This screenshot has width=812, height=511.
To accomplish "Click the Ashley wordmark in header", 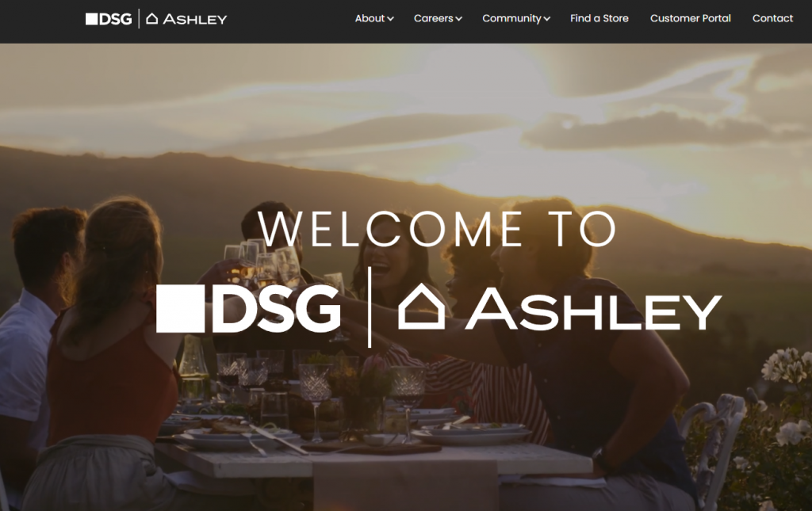I will tap(195, 19).
